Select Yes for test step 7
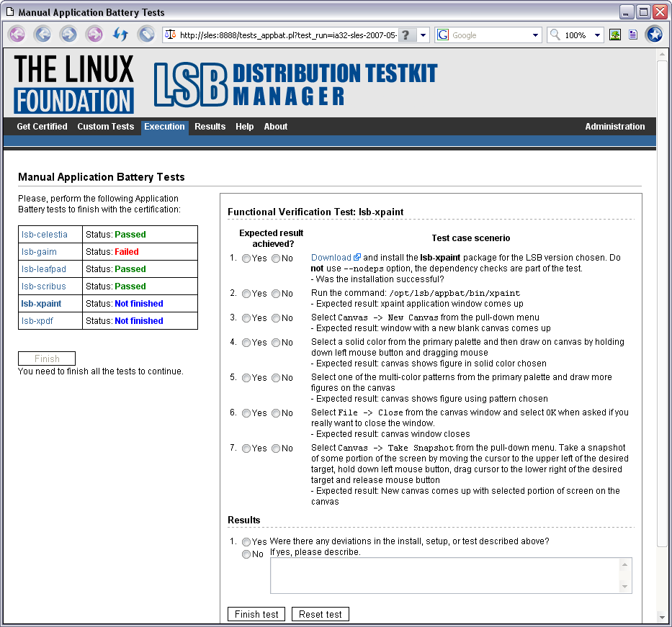Screen dimensions: 672x627 [246, 448]
